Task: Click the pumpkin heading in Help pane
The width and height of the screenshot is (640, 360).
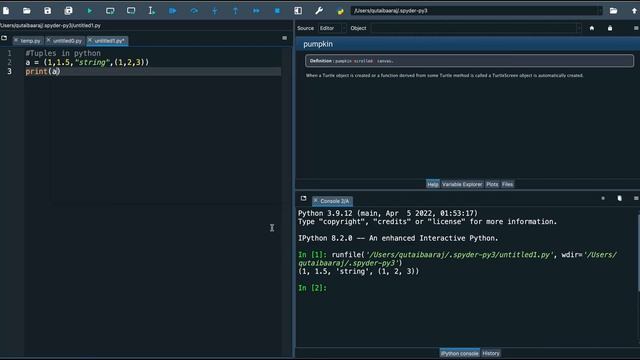Action: pyautogui.click(x=318, y=44)
